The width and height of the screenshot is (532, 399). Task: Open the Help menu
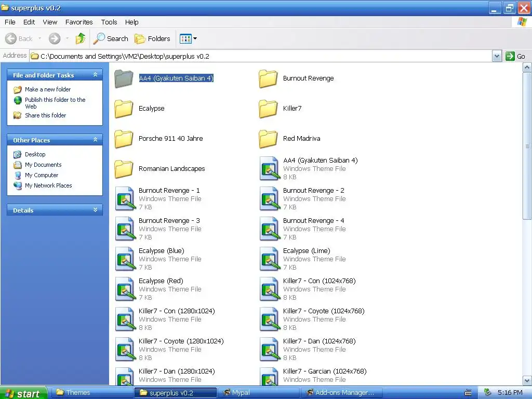(x=131, y=22)
